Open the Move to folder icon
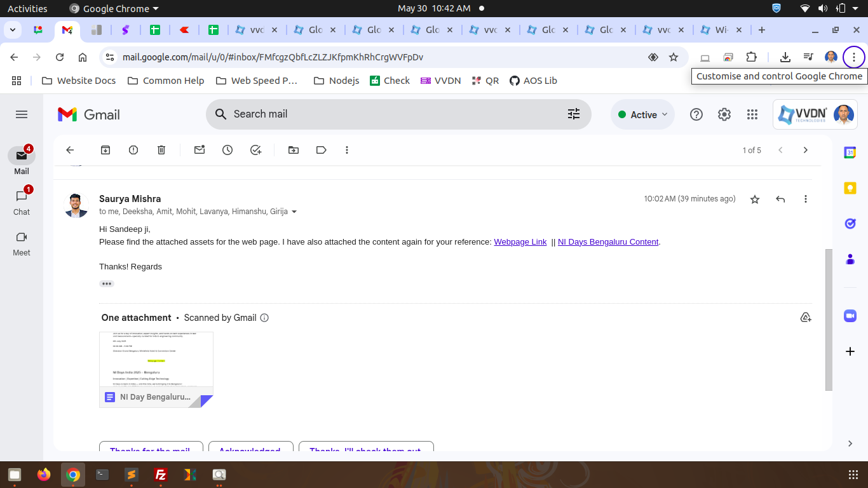The width and height of the screenshot is (868, 488). [x=294, y=150]
